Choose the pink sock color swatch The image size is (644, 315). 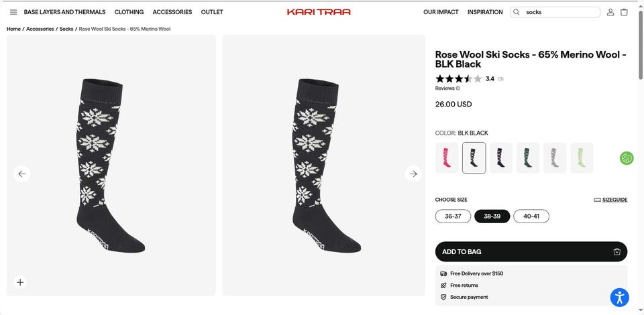[x=447, y=157]
